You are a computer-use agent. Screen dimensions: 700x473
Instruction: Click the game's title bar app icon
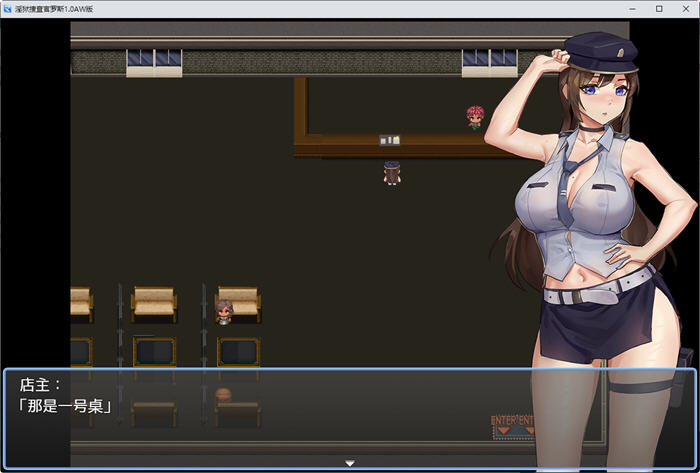point(8,8)
